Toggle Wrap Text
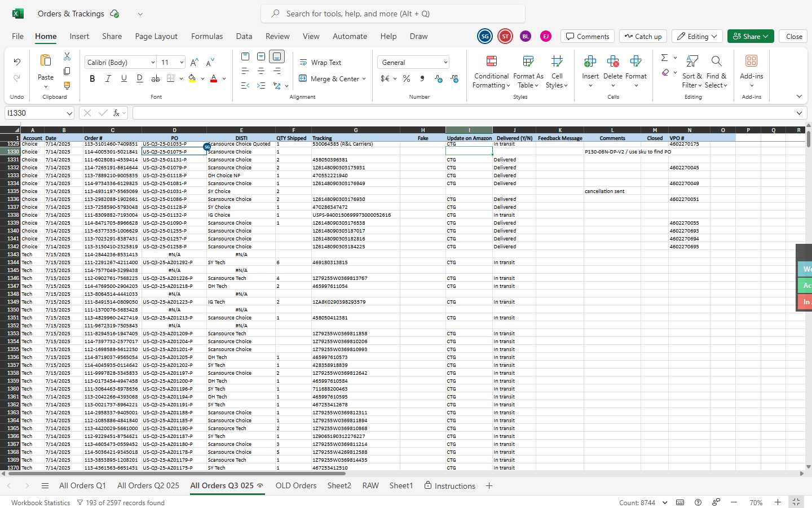The height and width of the screenshot is (508, 812). click(320, 63)
